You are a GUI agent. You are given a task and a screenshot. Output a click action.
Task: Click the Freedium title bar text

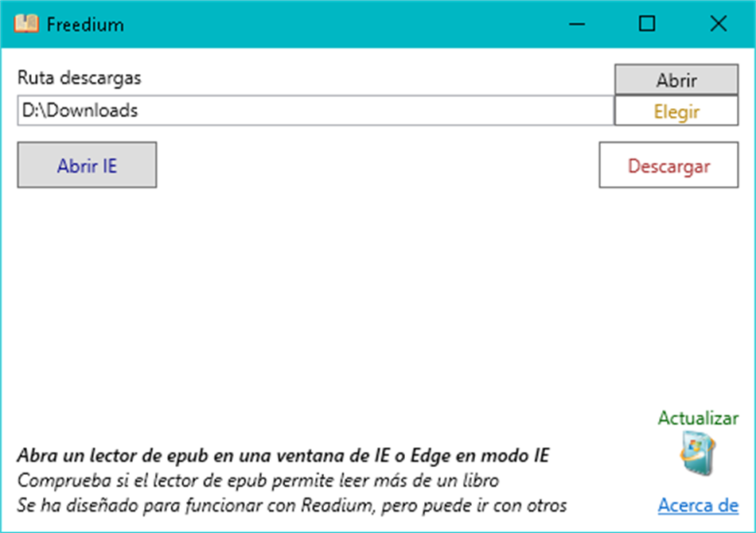[x=85, y=25]
